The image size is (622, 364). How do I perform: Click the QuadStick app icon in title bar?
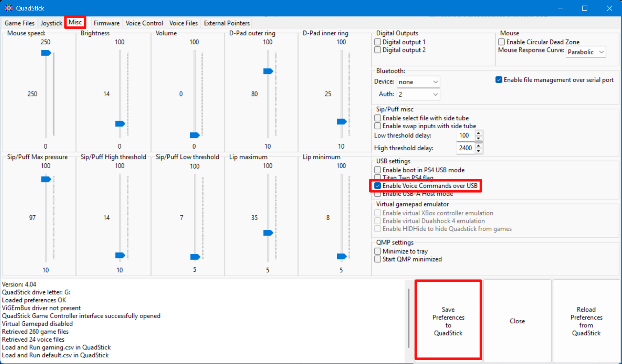pos(8,8)
